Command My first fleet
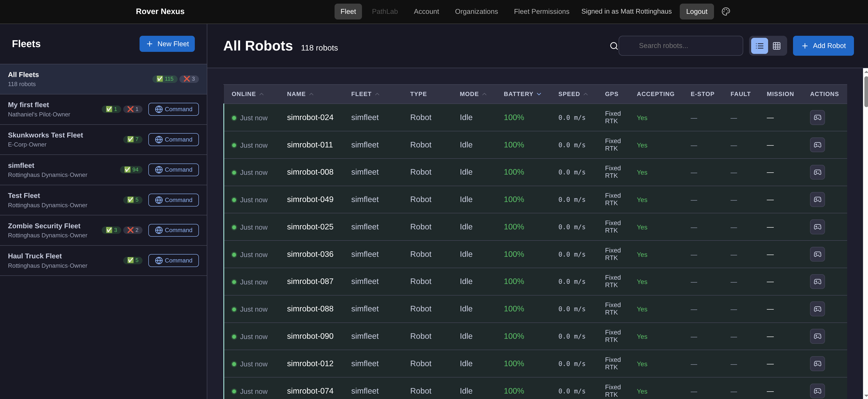The image size is (868, 399). tap(174, 109)
